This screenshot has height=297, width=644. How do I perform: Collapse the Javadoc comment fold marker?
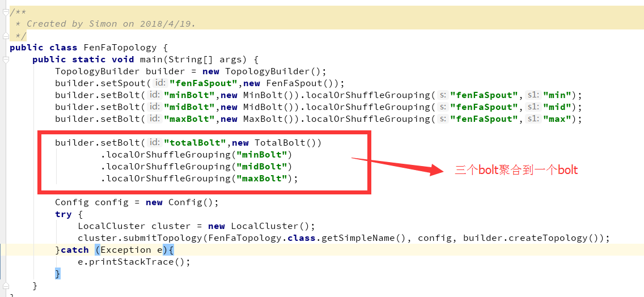tap(5, 12)
